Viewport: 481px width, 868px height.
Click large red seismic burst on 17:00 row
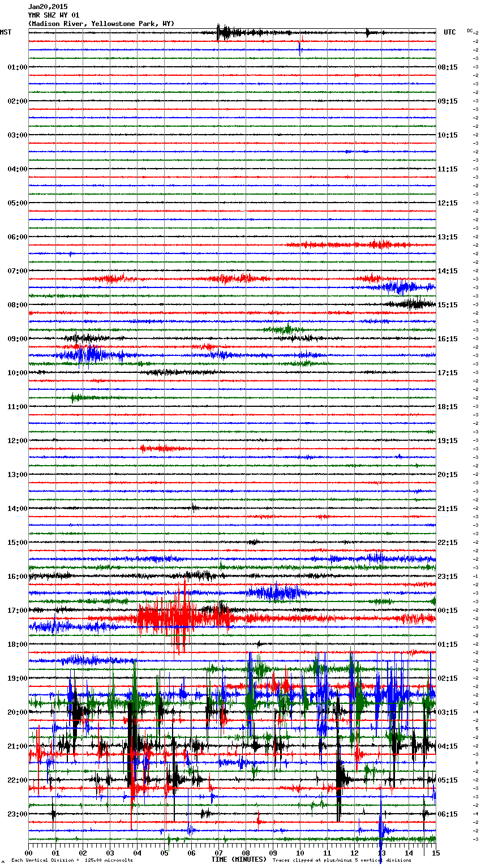pyautogui.click(x=184, y=618)
